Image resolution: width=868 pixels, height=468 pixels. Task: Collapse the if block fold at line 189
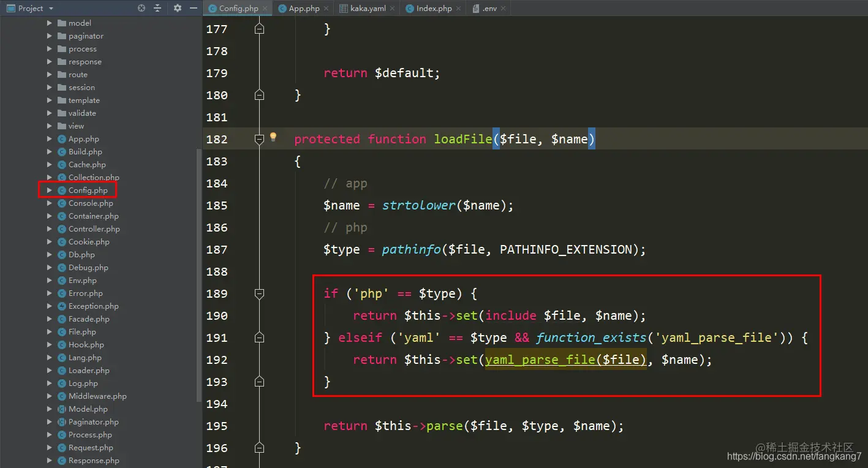[x=259, y=294]
